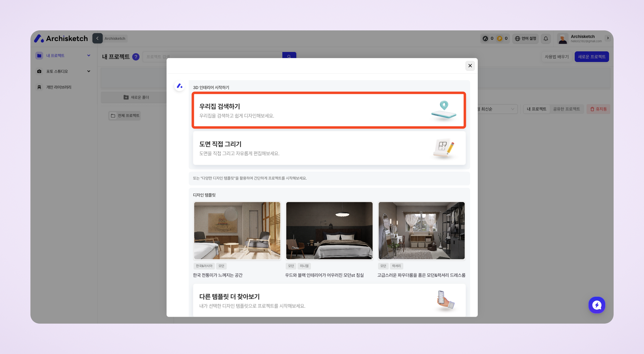Viewport: 644px width, 354px height.
Task: Click the Archisketch logo icon
Action: pos(39,39)
